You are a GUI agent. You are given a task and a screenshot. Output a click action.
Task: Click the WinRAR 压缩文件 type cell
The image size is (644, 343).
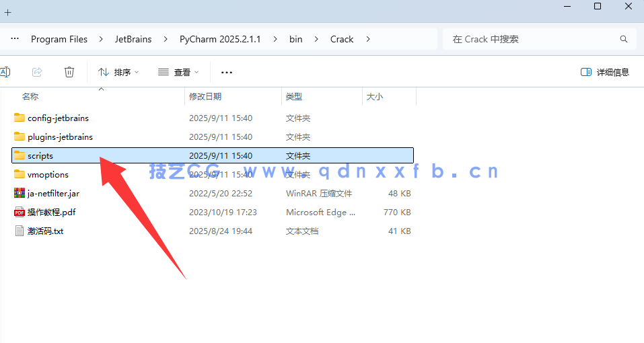click(319, 193)
